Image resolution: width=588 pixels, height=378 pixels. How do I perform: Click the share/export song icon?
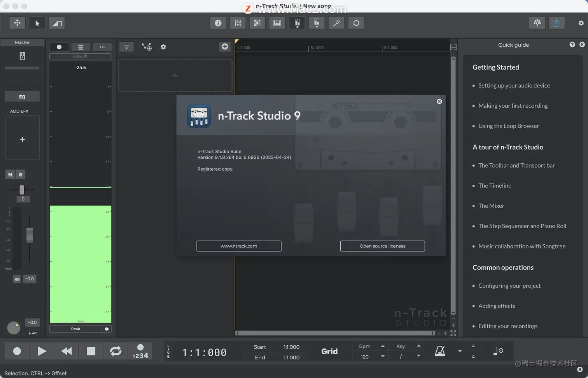556,23
